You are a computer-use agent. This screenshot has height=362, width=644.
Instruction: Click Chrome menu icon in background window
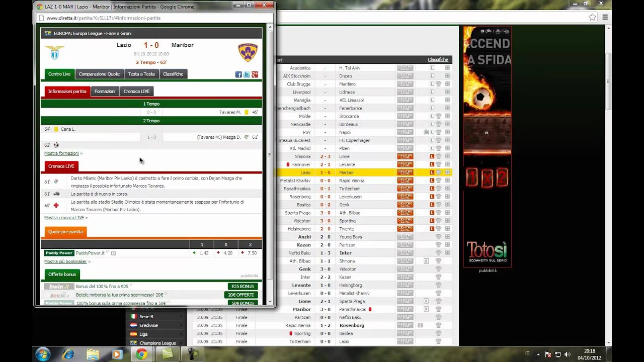(605, 17)
